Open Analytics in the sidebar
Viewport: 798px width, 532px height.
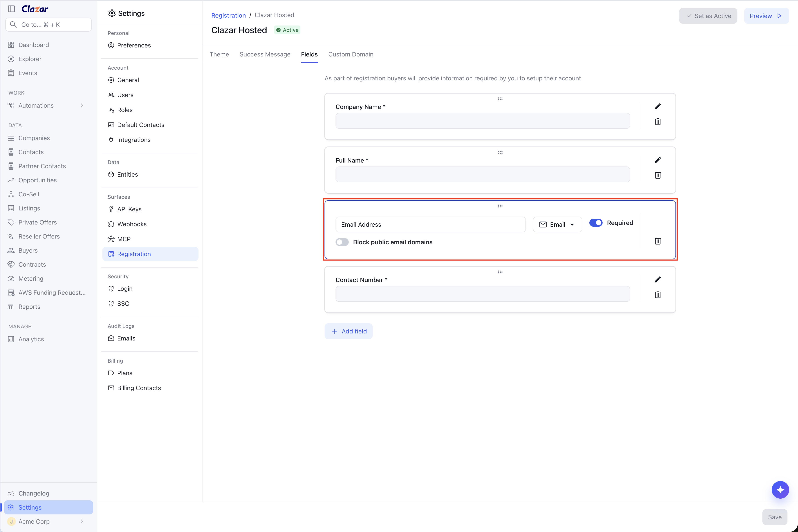(x=49, y=339)
